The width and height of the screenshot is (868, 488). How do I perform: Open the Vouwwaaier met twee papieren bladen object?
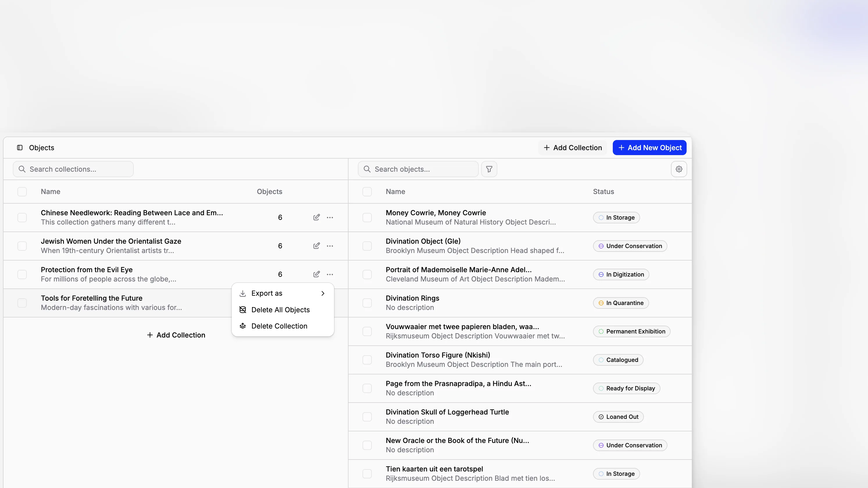(462, 327)
